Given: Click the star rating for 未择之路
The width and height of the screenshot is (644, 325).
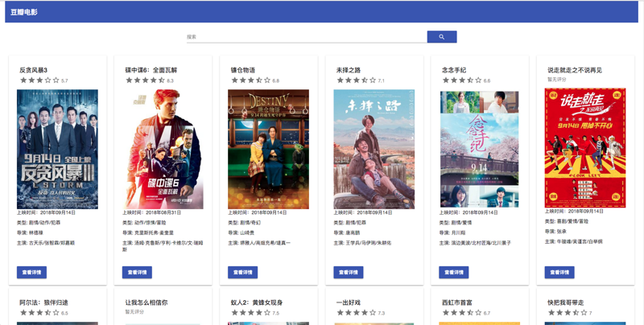Looking at the screenshot, I should [357, 80].
